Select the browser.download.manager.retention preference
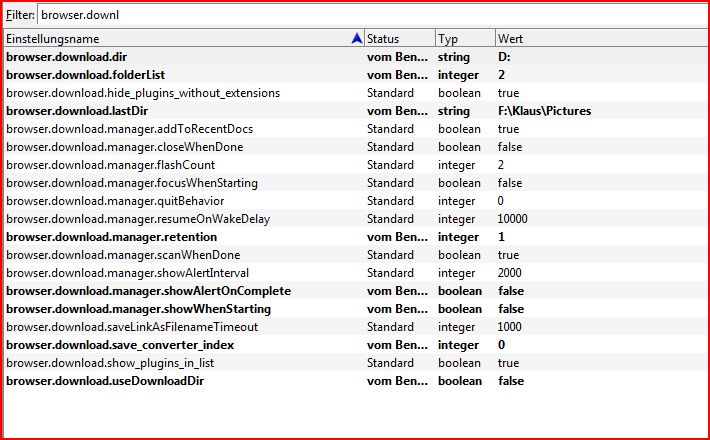Image resolution: width=710 pixels, height=440 pixels. click(110, 237)
